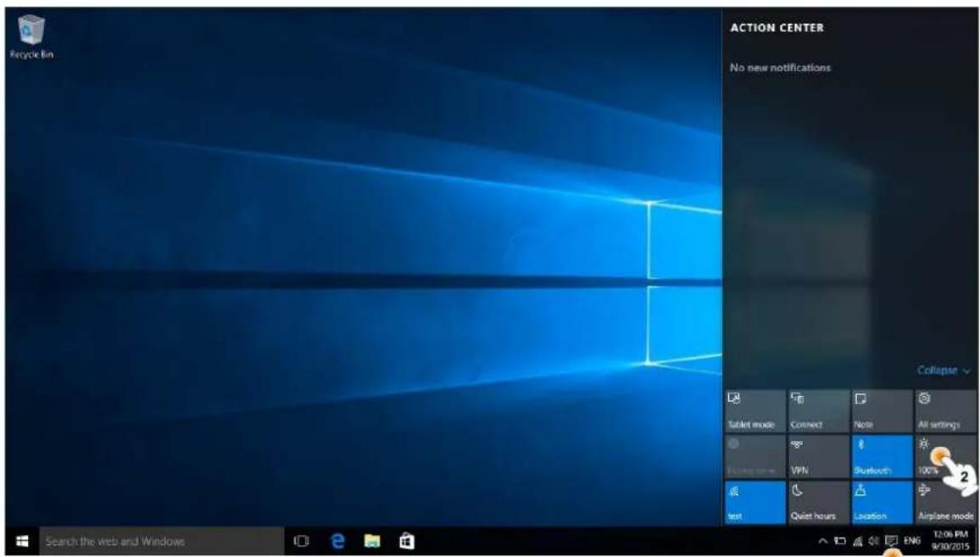Open the Note quick action tile
The image size is (980, 557).
(x=882, y=410)
